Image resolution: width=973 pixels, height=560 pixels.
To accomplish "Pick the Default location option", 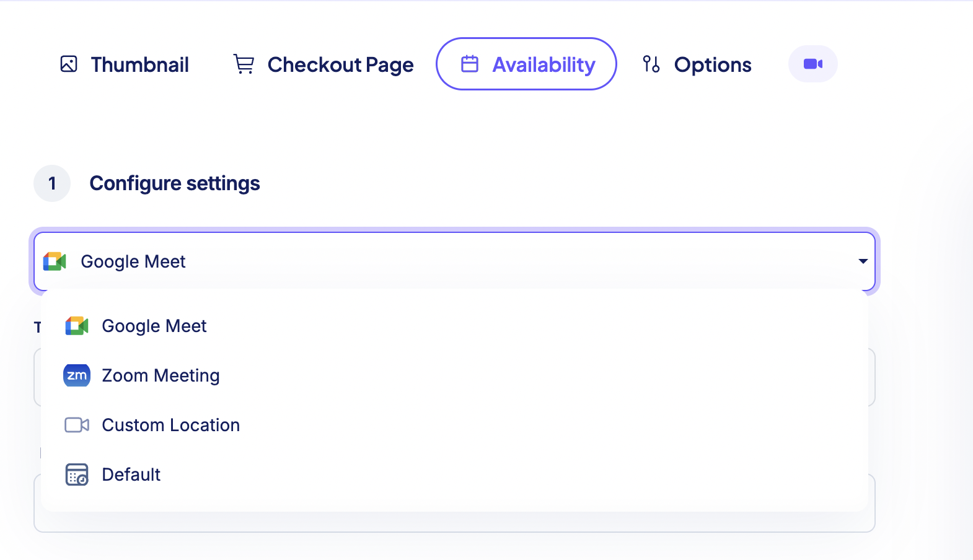I will 454,475.
